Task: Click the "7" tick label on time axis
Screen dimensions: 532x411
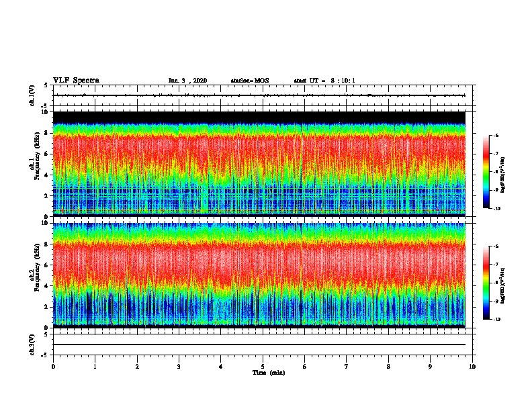Action: (x=347, y=366)
